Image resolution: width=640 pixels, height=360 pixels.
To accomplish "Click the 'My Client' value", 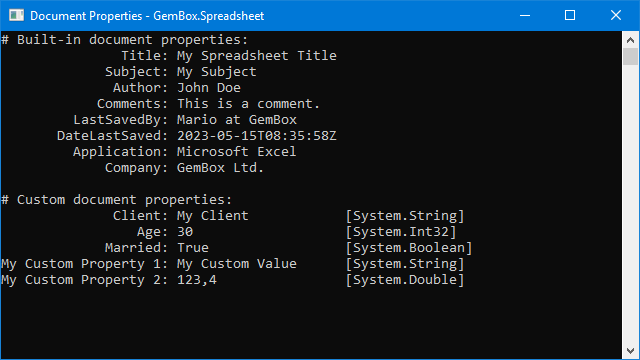I will click(213, 216).
